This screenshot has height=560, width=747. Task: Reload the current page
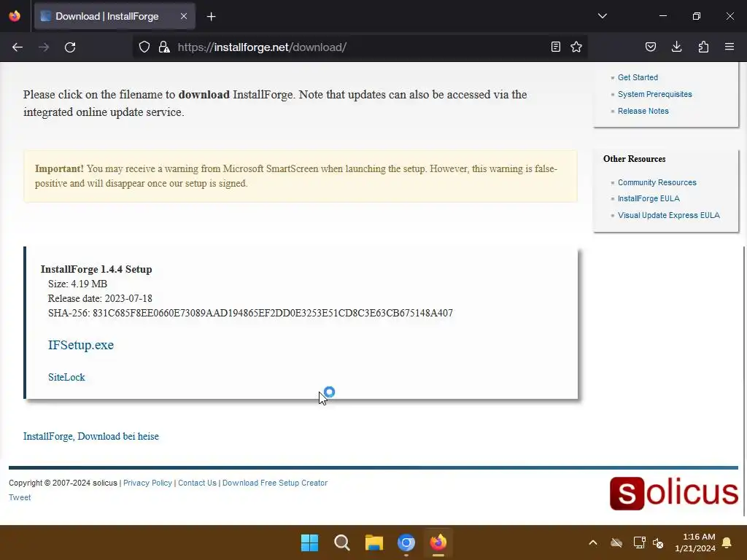click(x=70, y=47)
